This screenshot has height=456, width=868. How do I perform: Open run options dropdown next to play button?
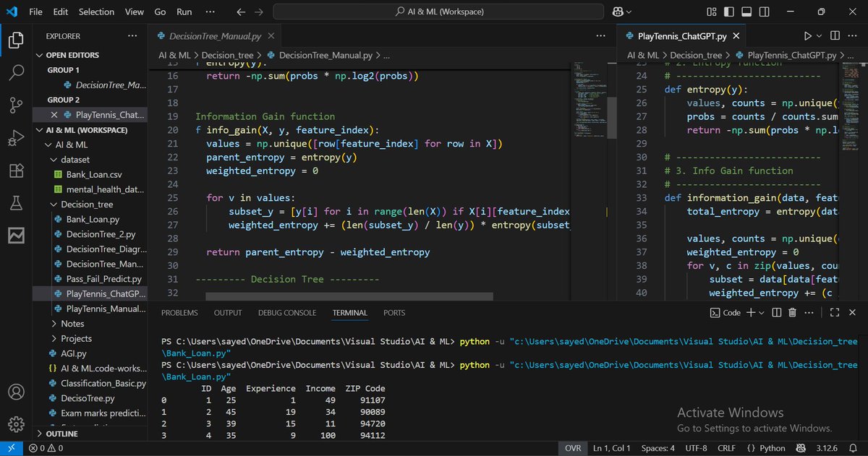pyautogui.click(x=820, y=36)
